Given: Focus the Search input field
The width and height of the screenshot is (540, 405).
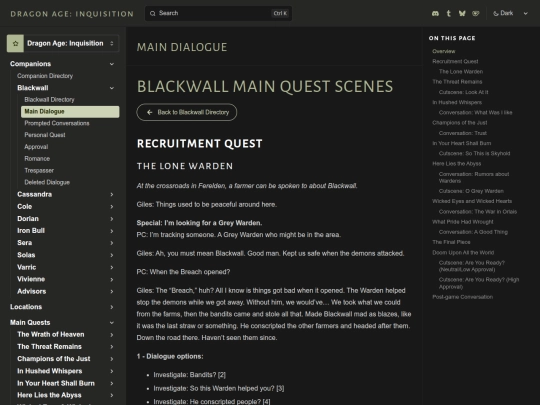Looking at the screenshot, I should [x=218, y=13].
